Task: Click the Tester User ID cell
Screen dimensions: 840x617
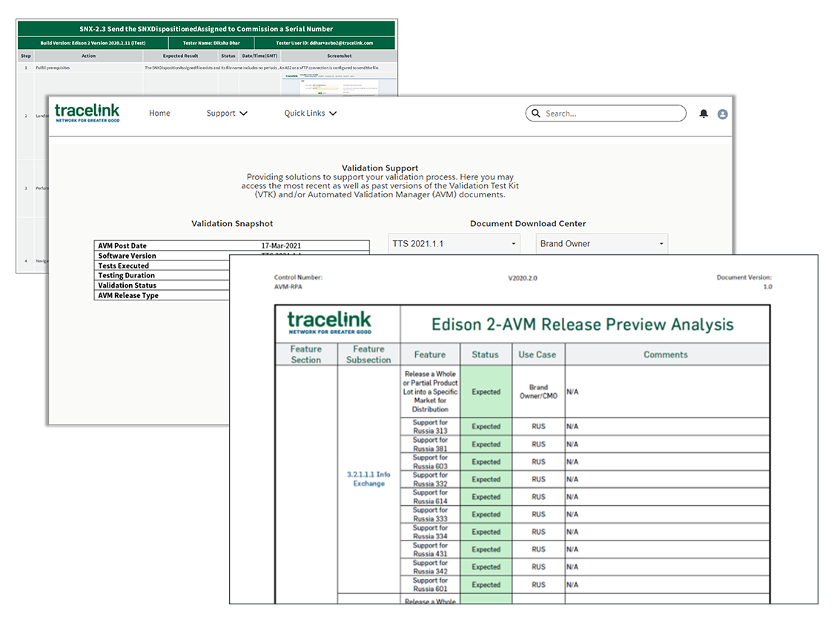Action: point(325,43)
